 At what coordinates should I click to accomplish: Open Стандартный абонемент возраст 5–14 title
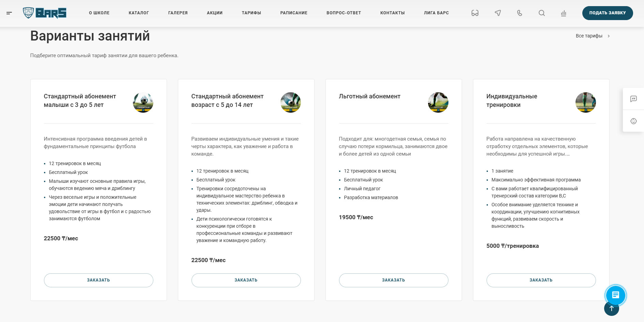227,100
